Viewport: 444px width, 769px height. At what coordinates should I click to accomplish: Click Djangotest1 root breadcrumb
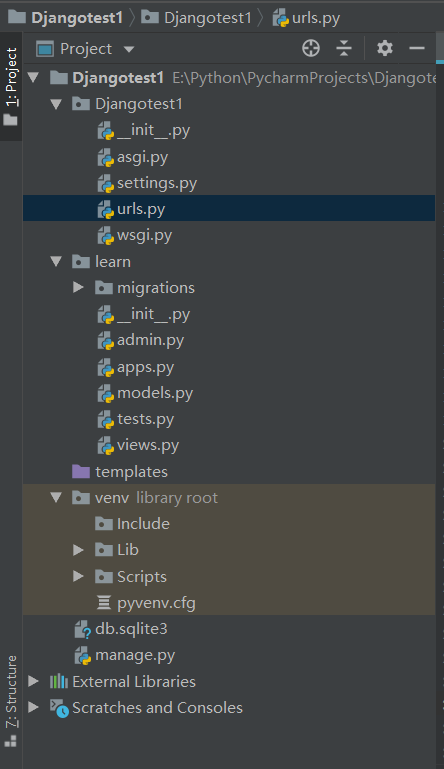click(x=77, y=18)
